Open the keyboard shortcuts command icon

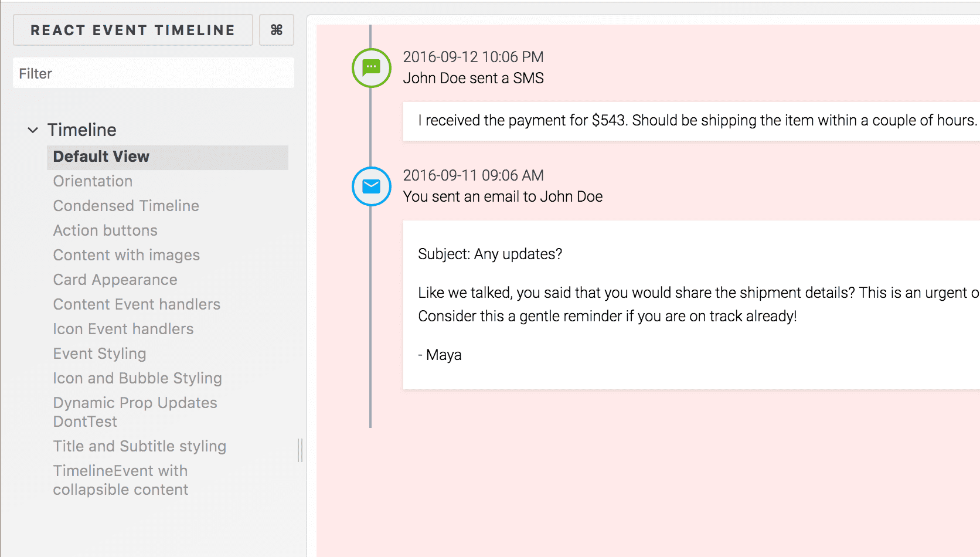277,30
